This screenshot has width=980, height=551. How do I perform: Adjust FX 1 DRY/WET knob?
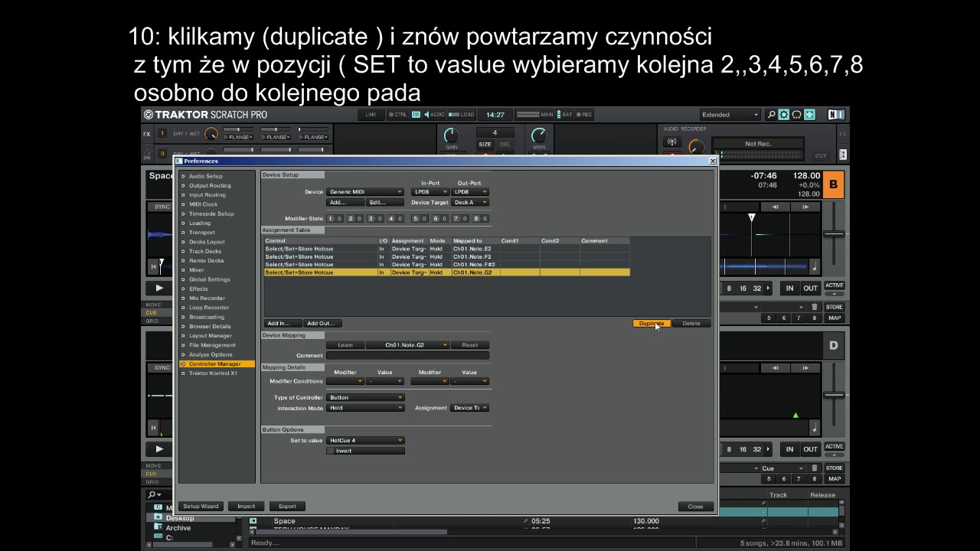211,134
